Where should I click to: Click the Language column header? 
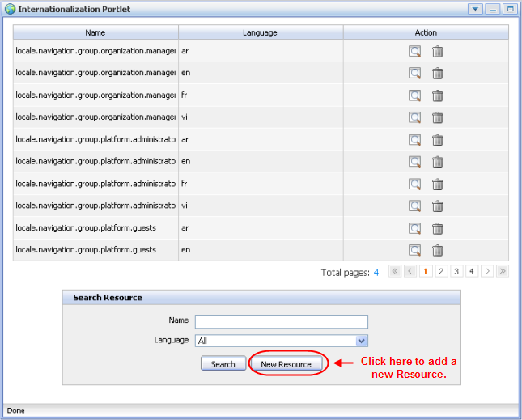(x=260, y=32)
